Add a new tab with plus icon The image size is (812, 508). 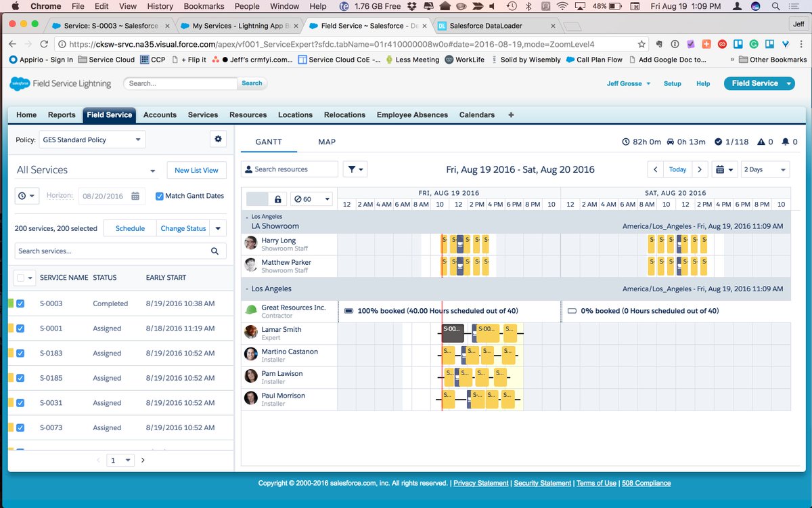tap(511, 114)
